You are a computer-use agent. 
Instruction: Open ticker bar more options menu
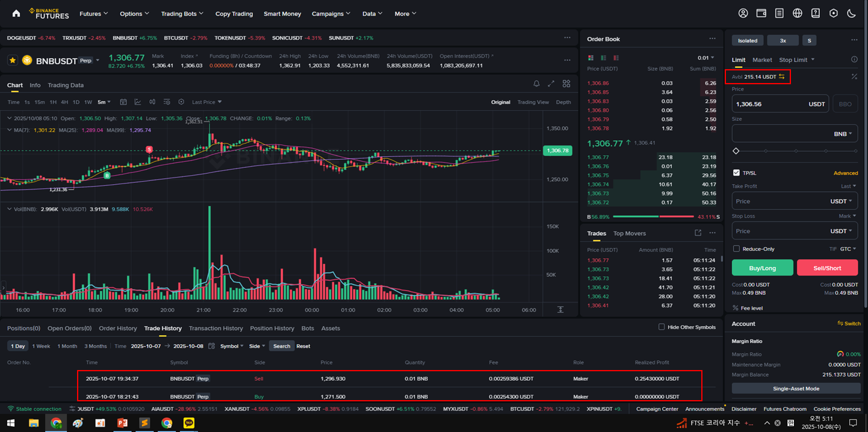[567, 37]
